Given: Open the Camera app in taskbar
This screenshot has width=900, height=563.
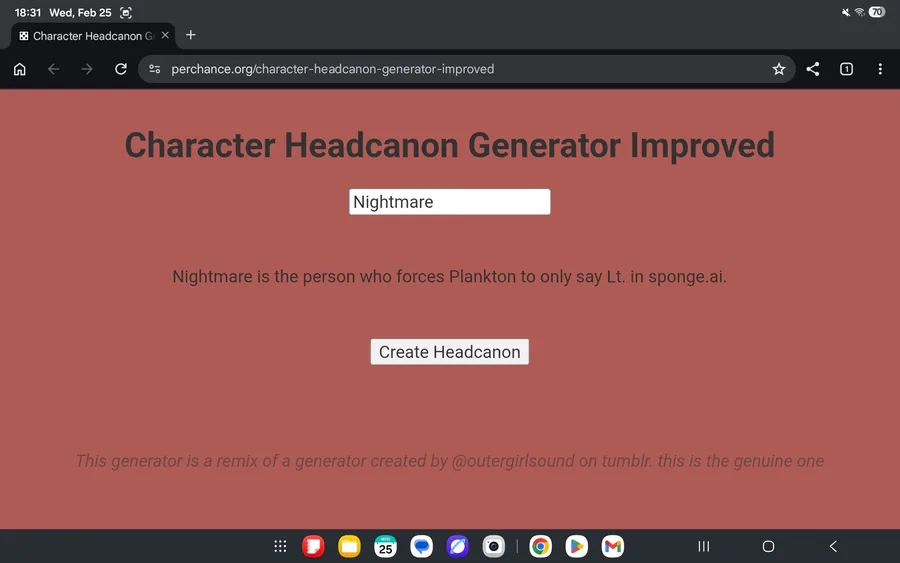Looking at the screenshot, I should pyautogui.click(x=494, y=546).
